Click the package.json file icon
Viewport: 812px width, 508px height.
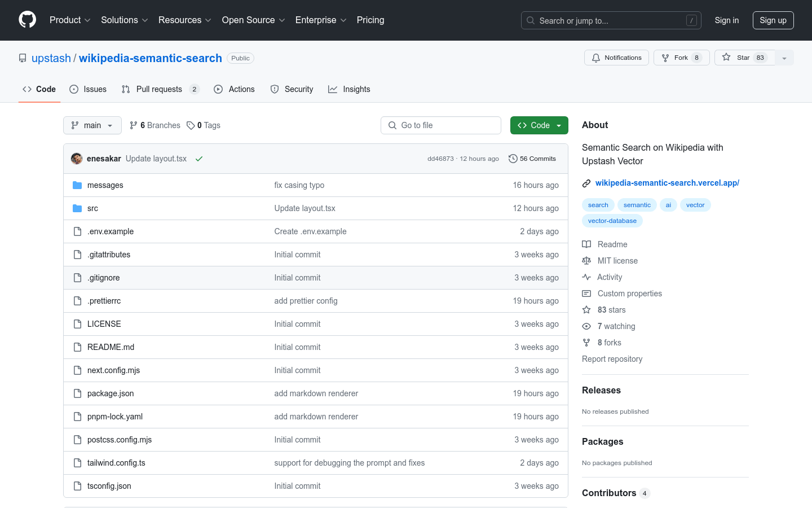(x=77, y=393)
